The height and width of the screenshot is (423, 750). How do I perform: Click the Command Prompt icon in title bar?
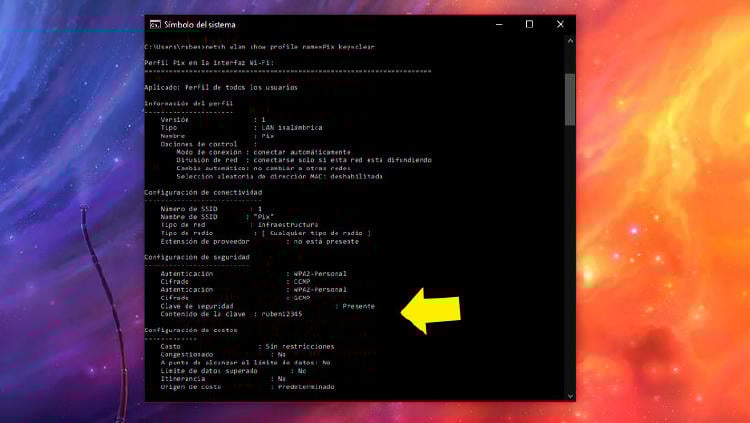pyautogui.click(x=155, y=24)
